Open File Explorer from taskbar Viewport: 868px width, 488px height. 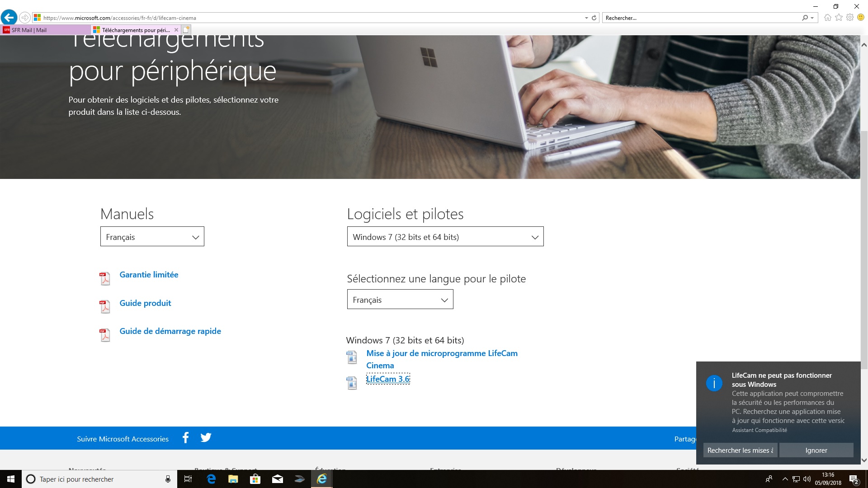coord(233,479)
